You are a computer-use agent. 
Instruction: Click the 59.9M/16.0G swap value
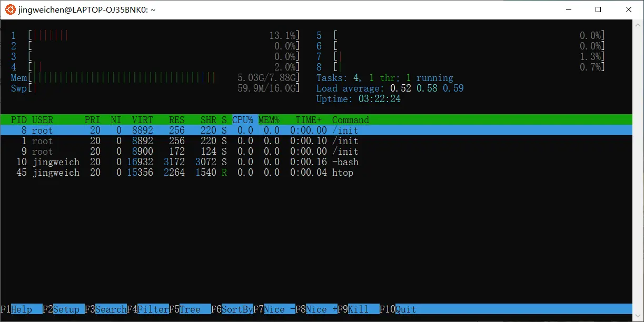[266, 88]
